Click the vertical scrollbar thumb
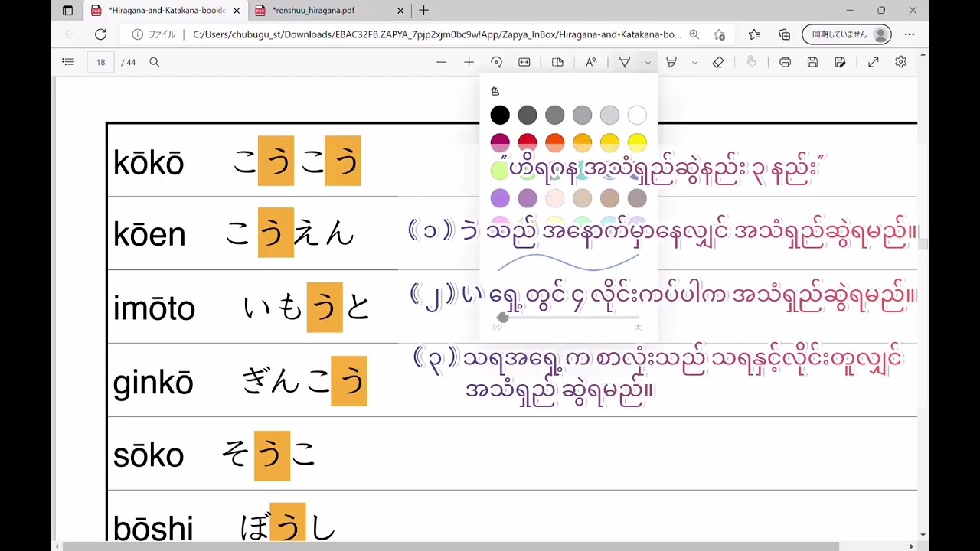The height and width of the screenshot is (551, 980). (x=923, y=244)
